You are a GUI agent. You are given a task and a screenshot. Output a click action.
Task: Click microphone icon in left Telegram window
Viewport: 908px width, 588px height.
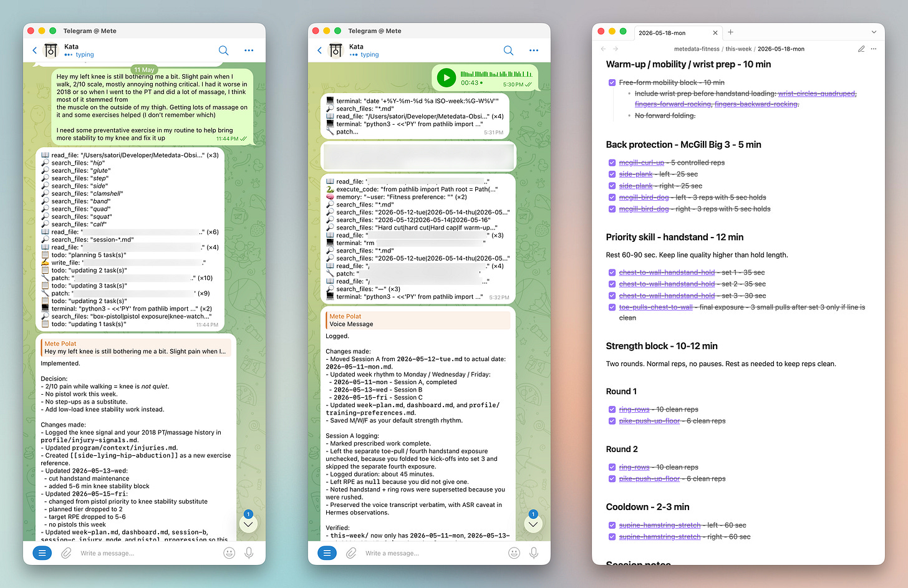249,553
